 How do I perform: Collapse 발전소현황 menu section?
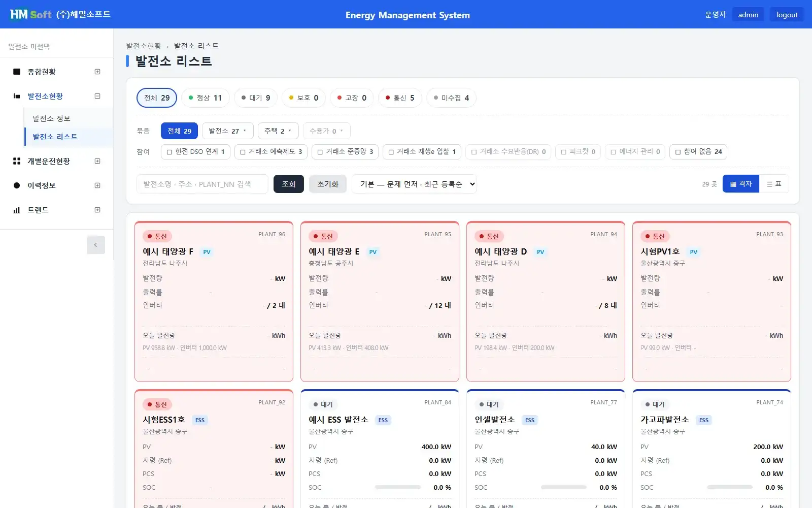(x=97, y=96)
